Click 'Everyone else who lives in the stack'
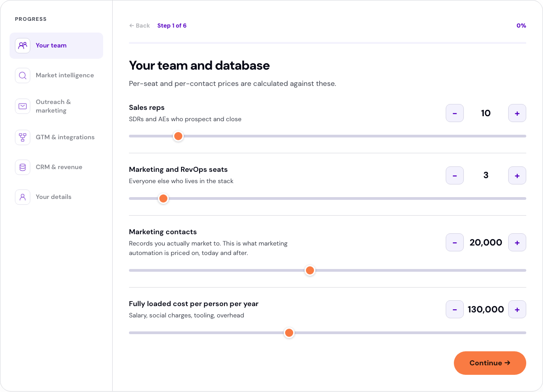This screenshot has width=543, height=392. click(181, 181)
